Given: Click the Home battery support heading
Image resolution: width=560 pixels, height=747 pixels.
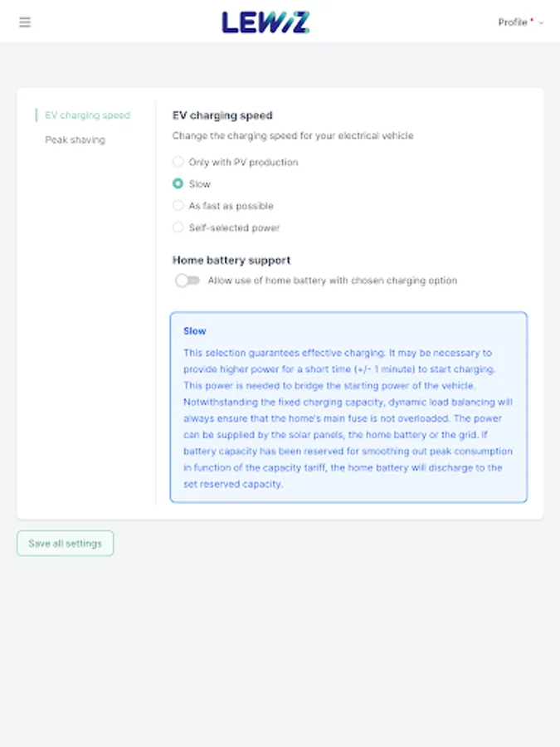Looking at the screenshot, I should coord(231,260).
